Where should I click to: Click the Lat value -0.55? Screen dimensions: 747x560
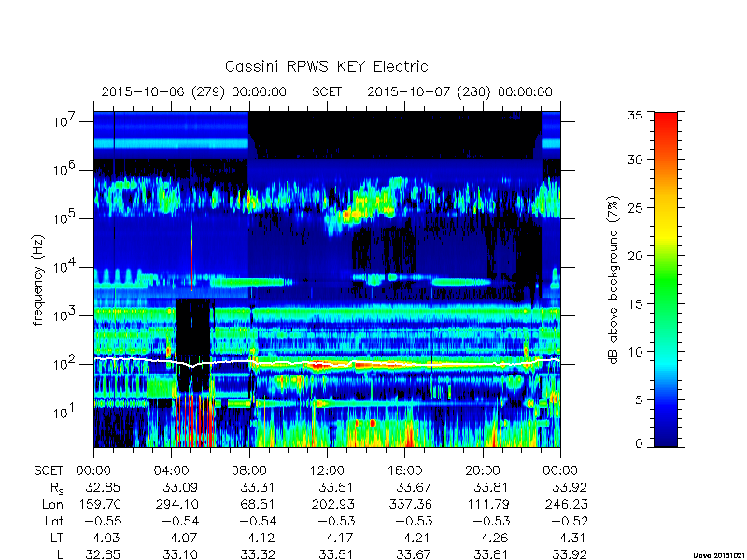[x=103, y=521]
